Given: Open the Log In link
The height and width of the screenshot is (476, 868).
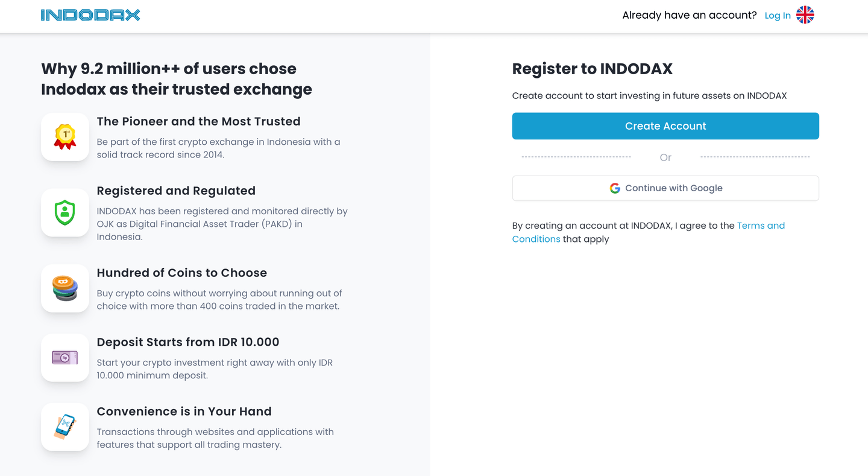Looking at the screenshot, I should tap(777, 16).
